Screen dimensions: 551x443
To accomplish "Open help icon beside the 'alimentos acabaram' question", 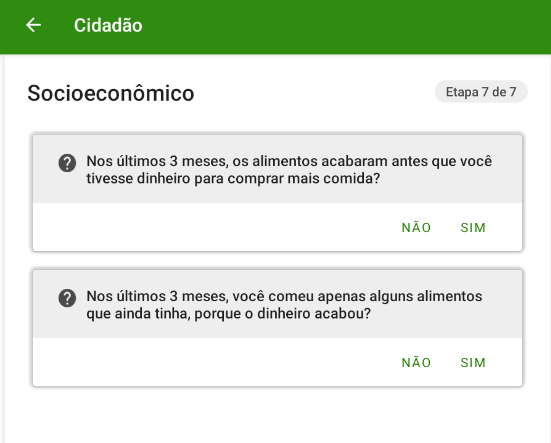I will point(67,163).
